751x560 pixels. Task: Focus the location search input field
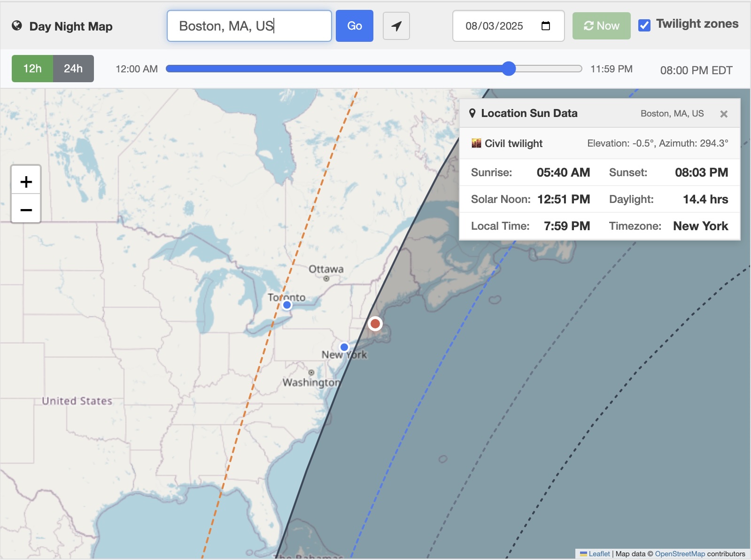click(x=249, y=26)
